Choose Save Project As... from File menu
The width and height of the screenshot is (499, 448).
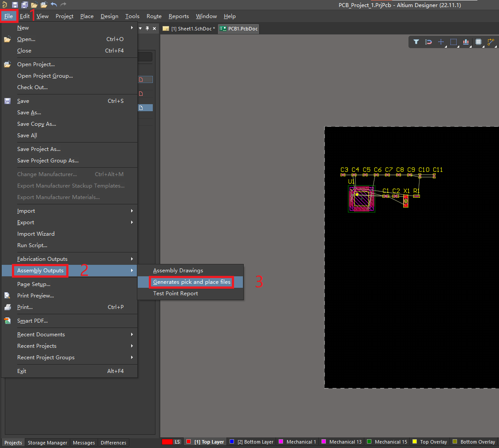[69, 149]
